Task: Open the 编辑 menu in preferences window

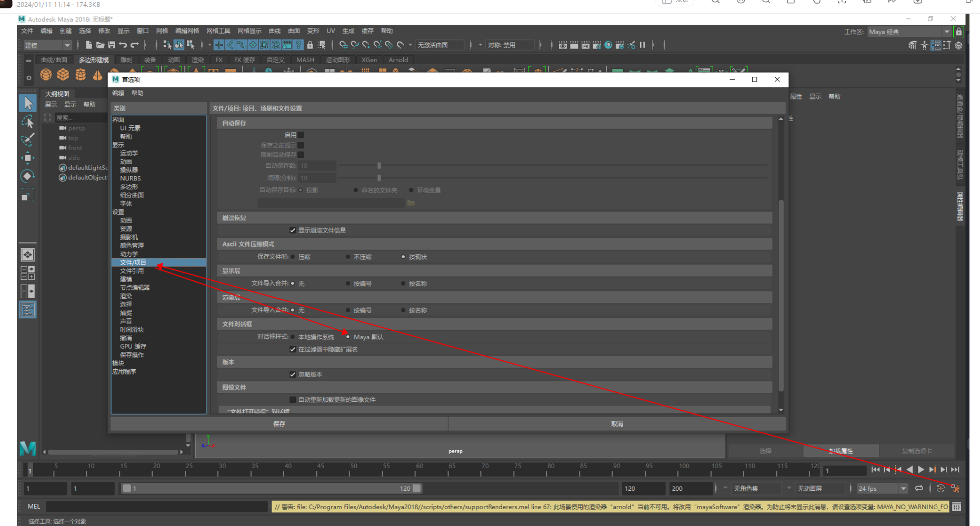Action: pos(118,93)
